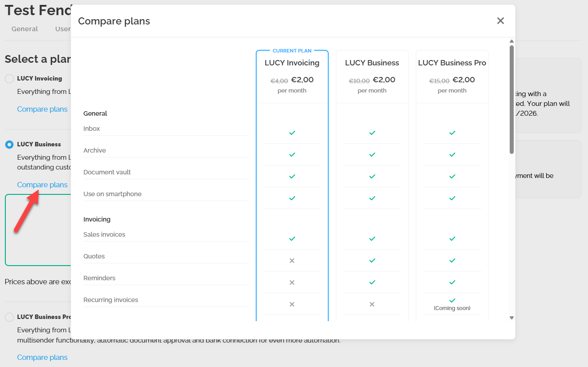Click the Quotes checkmark under LUCY Business

[x=372, y=261]
